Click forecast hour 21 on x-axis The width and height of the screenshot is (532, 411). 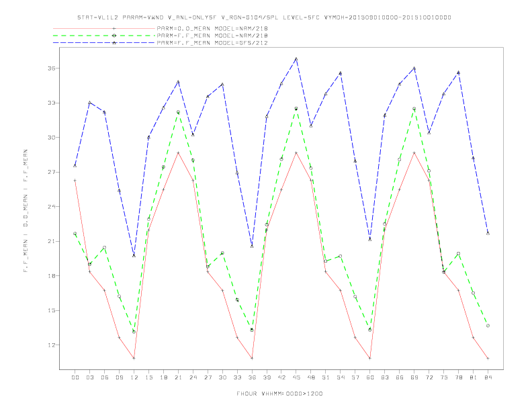(178, 377)
